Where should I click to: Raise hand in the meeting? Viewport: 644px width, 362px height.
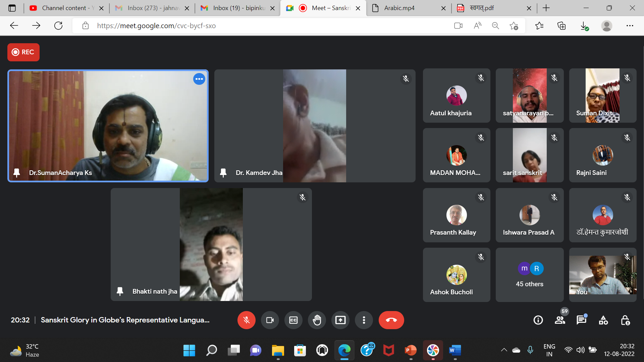(x=317, y=320)
